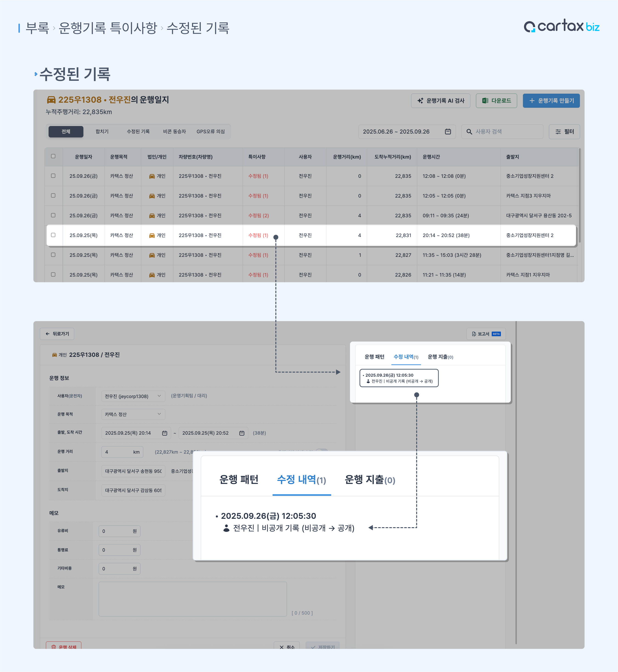The image size is (618, 672).
Task: Click the 필터 sliders icon
Action: click(558, 132)
